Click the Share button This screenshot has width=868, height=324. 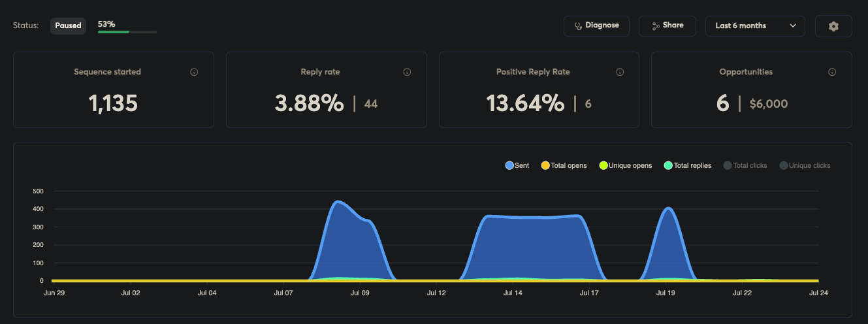click(667, 25)
